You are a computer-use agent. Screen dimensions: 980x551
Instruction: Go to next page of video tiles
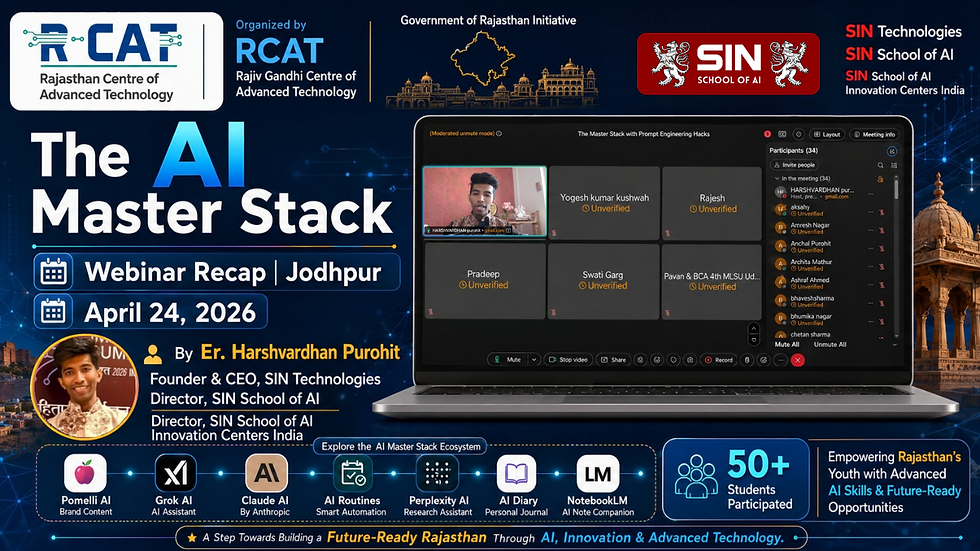click(754, 339)
